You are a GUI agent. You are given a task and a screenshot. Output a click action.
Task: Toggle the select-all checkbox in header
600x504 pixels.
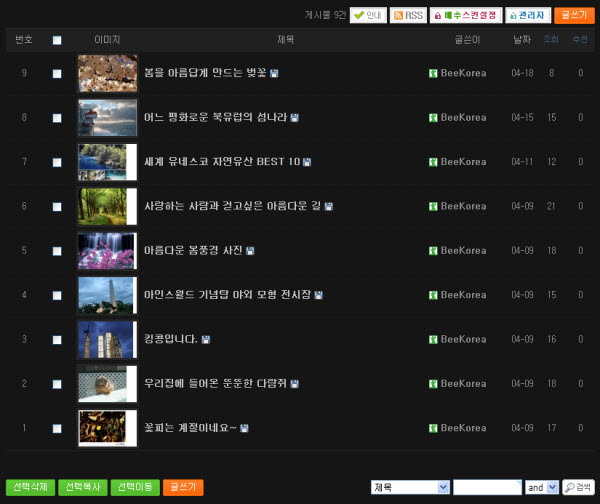pos(57,40)
